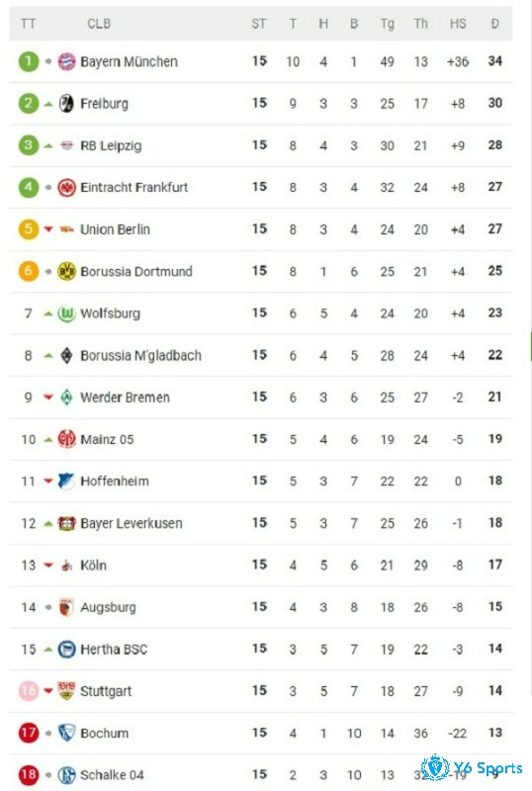Click the CLB column header

[99, 24]
